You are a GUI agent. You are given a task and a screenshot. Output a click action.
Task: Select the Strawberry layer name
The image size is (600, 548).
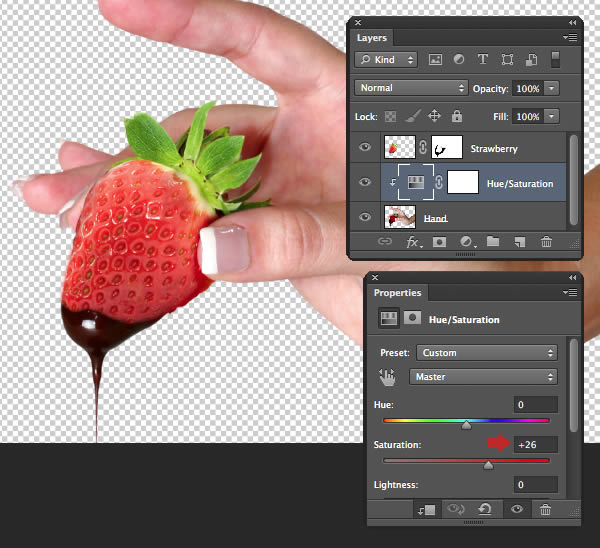pos(494,148)
